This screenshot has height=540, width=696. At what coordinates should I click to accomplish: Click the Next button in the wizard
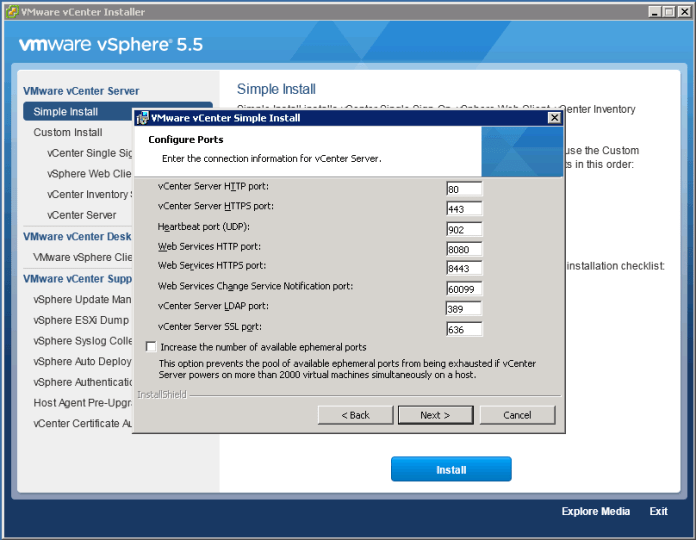[x=435, y=415]
